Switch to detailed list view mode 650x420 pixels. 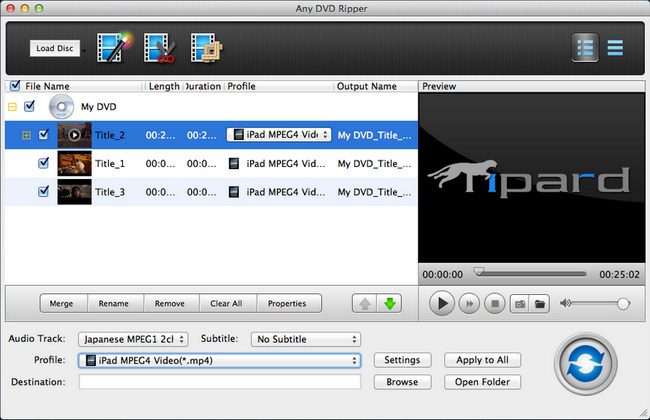(585, 48)
